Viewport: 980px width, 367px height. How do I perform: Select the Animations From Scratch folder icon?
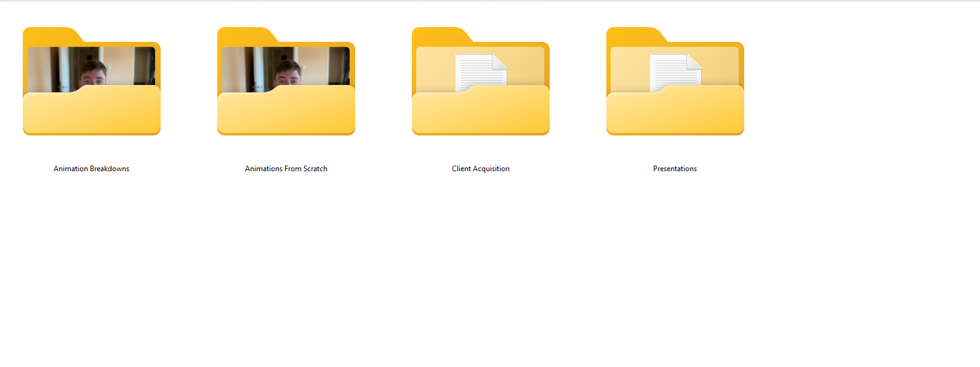pyautogui.click(x=286, y=111)
